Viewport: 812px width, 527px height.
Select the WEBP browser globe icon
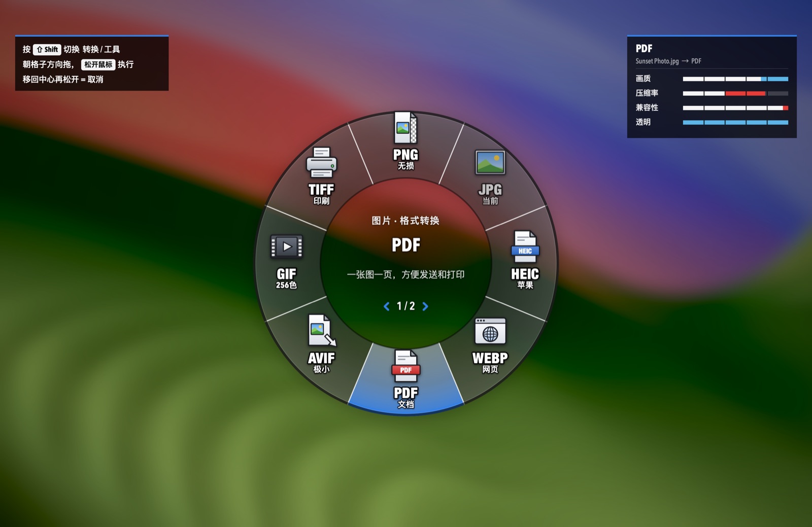[x=490, y=331]
